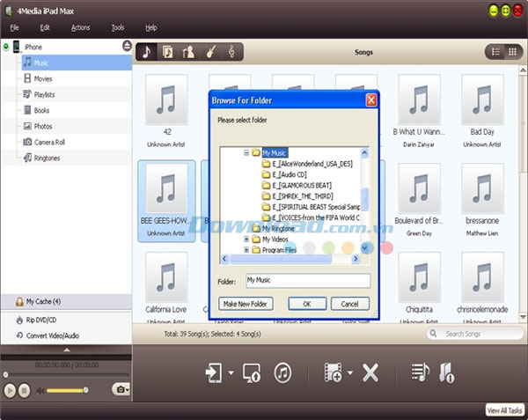This screenshot has width=528, height=420.
Task: Click the make ringtone music note icon
Action: [282, 372]
